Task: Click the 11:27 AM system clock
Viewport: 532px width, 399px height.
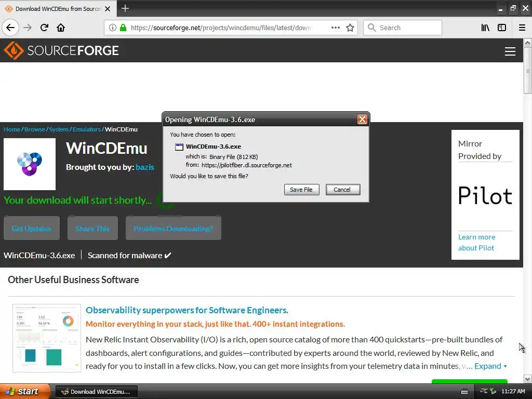Action: point(513,391)
